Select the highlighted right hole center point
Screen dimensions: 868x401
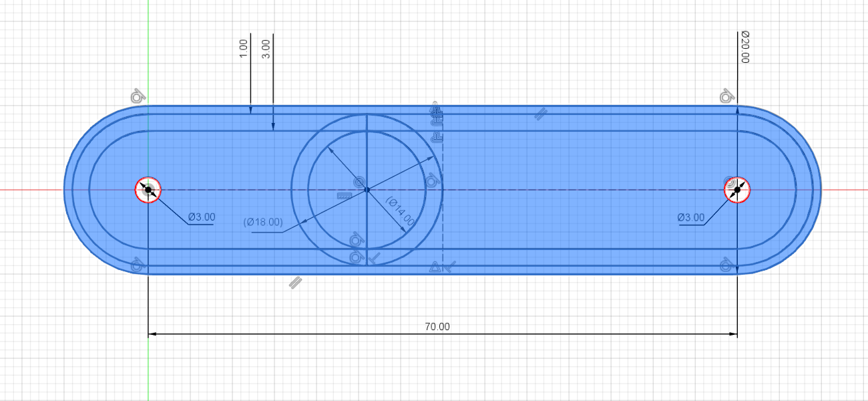[x=736, y=191]
